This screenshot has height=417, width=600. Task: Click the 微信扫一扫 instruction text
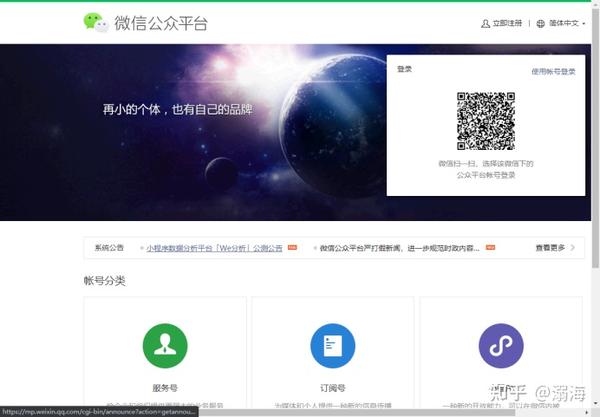coord(486,169)
